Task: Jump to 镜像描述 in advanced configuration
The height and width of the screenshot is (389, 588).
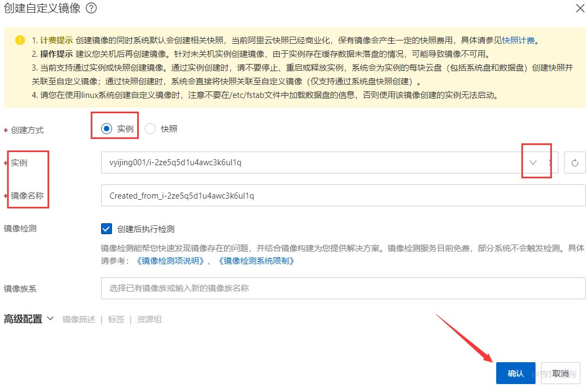Action: point(79,320)
